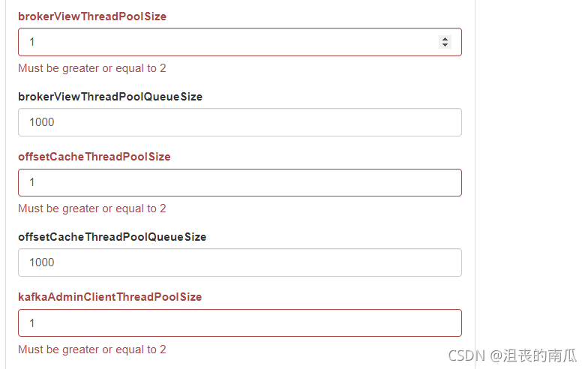The width and height of the screenshot is (588, 369).
Task: Click inside the kafkaAdminClientThreadPoolSize field
Action: [x=240, y=322]
